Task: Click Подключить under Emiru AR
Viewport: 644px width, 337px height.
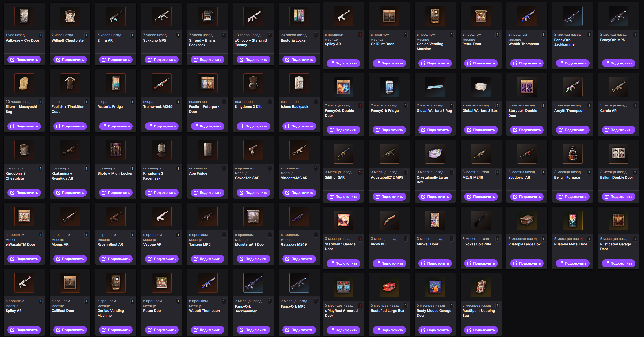Action: (x=116, y=60)
